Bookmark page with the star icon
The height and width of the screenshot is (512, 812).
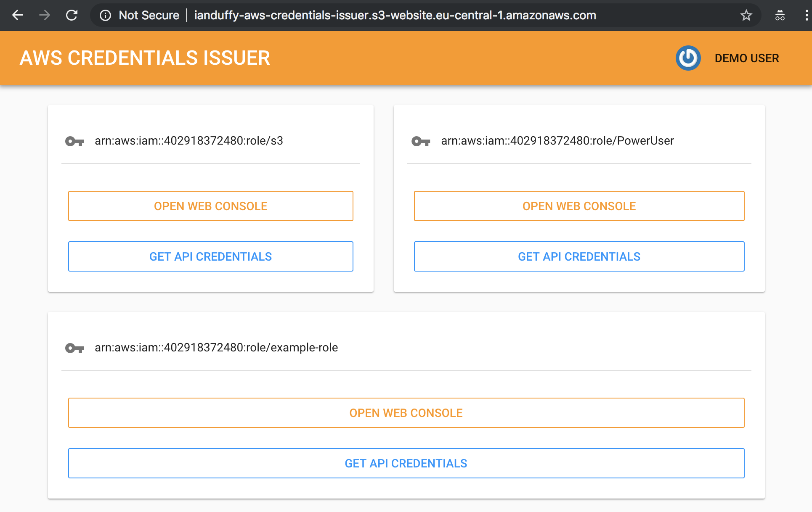coord(746,16)
